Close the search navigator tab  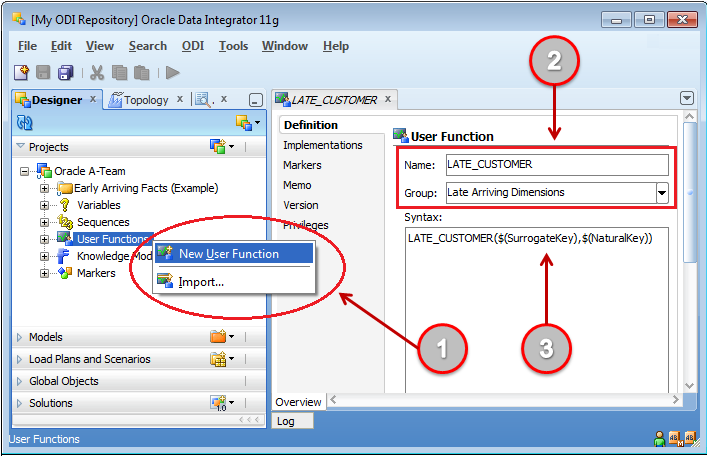coord(224,99)
